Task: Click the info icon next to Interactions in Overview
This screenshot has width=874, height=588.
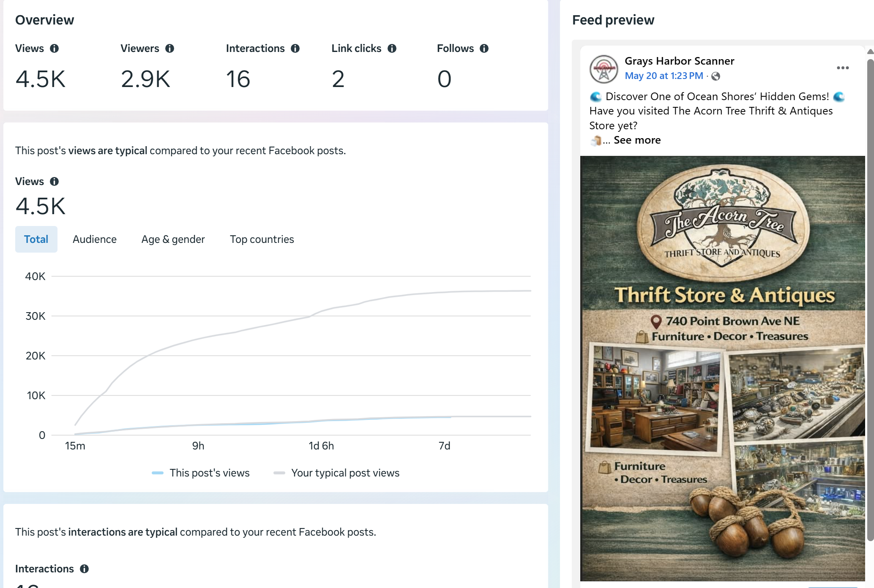Action: click(295, 49)
